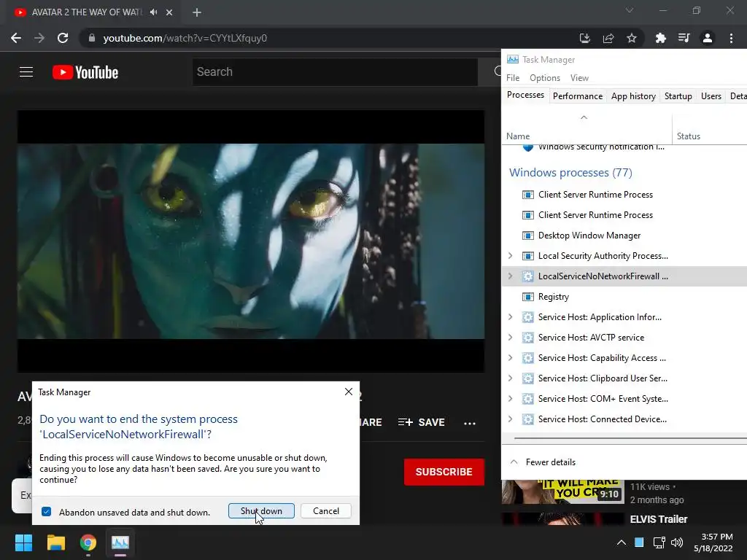The height and width of the screenshot is (560, 747).
Task: Click the 9:10 suggested video thumbnail
Action: [562, 492]
